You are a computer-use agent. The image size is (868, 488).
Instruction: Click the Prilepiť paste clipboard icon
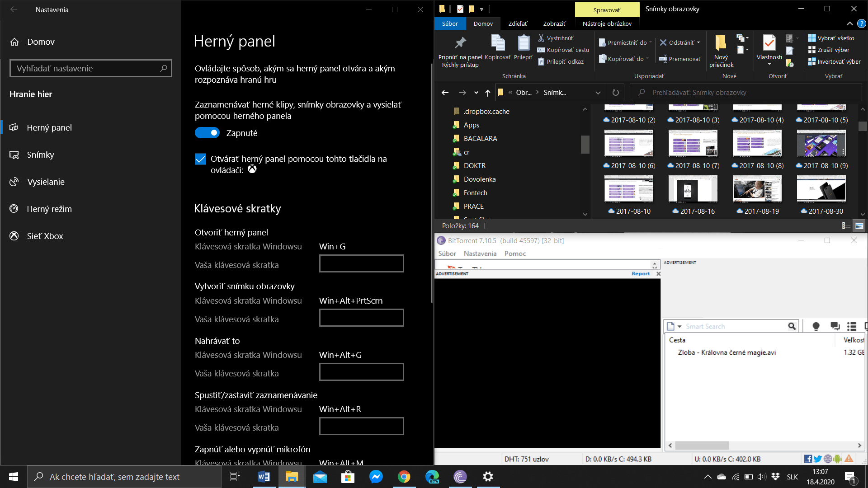(x=524, y=42)
